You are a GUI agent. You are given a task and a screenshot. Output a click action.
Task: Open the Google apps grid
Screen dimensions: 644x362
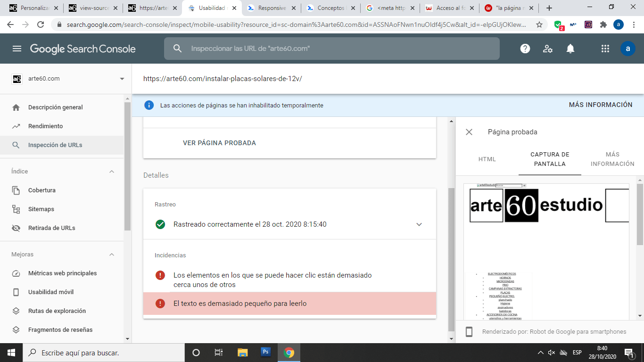coord(605,49)
